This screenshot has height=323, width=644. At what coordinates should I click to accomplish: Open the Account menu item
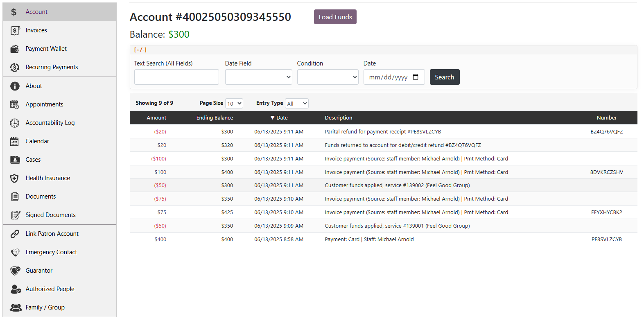(59, 12)
